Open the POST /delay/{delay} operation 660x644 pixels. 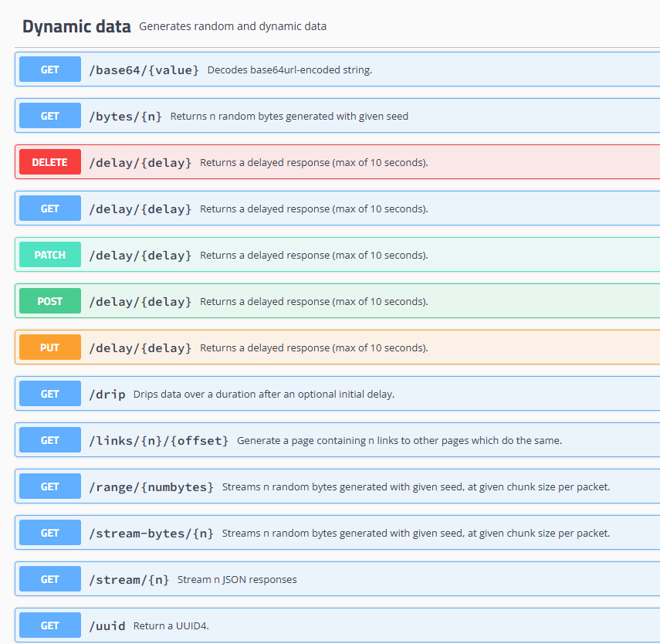(140, 301)
